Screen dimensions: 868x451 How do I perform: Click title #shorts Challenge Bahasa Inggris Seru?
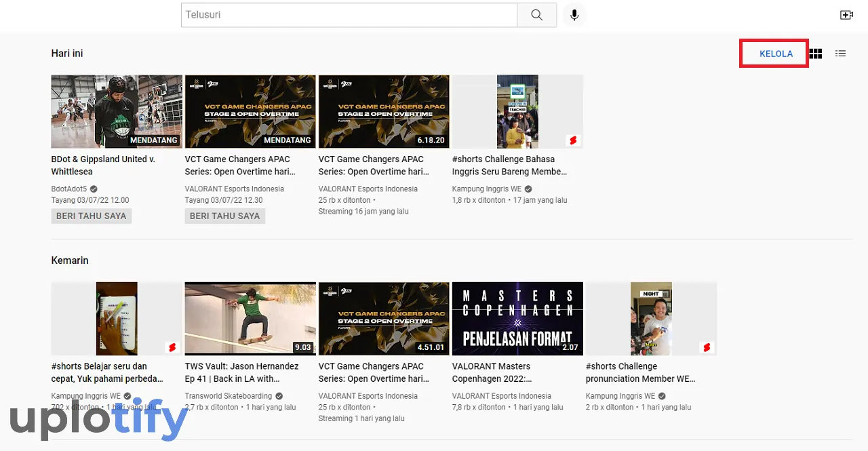pyautogui.click(x=509, y=165)
